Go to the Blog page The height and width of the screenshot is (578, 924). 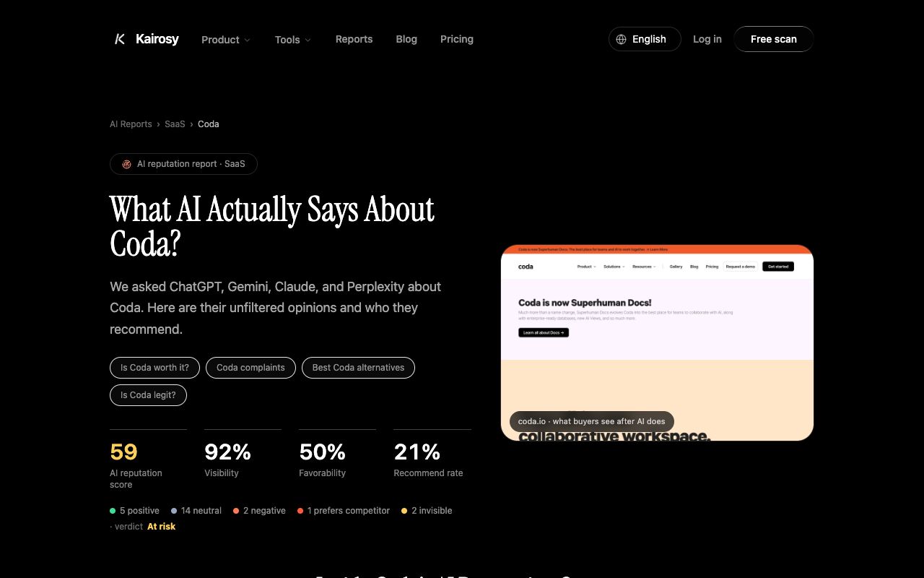point(406,39)
